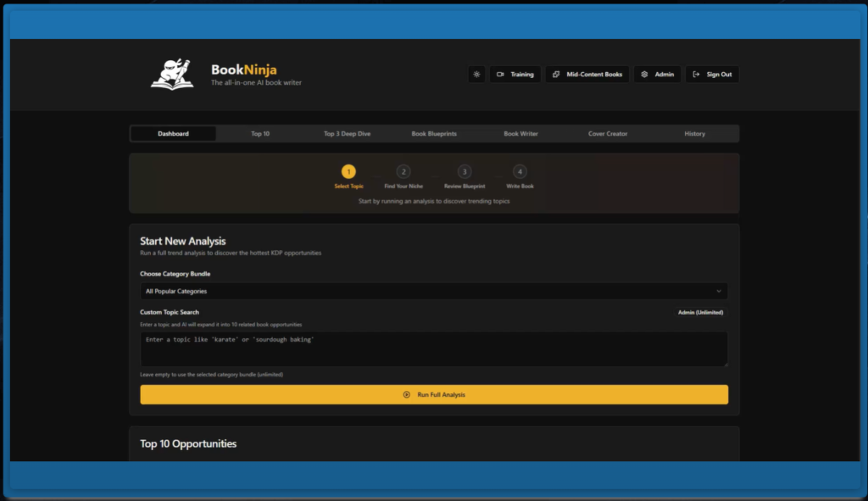
Task: Toggle the light/dark theme sun icon
Action: click(x=476, y=75)
